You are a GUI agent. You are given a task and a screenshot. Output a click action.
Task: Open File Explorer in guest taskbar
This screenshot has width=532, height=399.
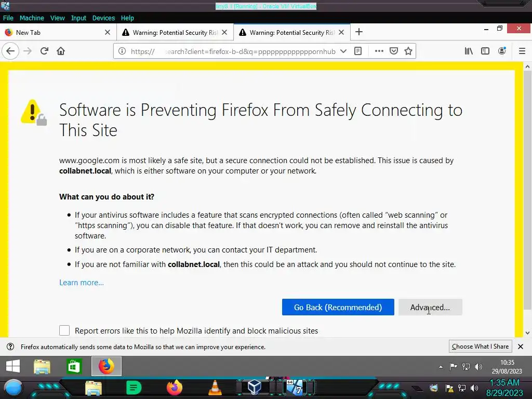tap(42, 366)
